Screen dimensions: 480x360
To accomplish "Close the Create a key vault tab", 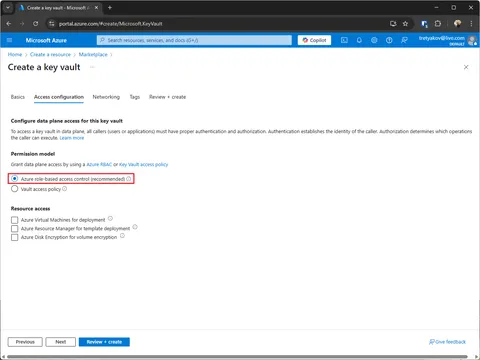I will coord(96,7).
